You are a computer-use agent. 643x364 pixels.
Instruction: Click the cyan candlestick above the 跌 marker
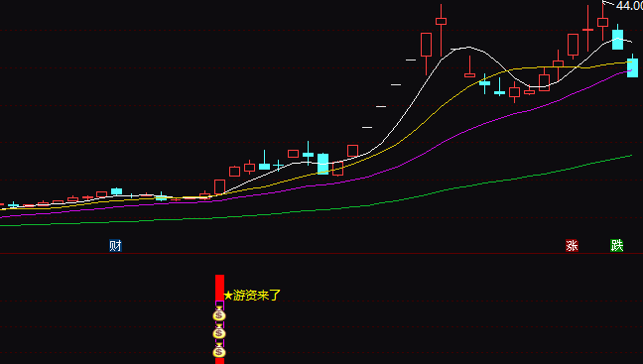617,38
